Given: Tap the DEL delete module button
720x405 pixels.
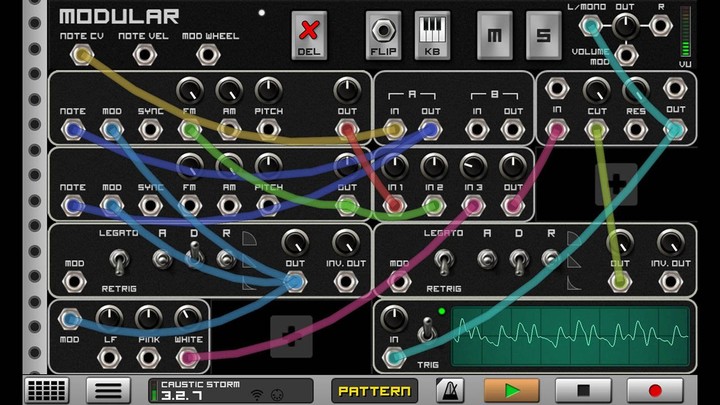Looking at the screenshot, I should coord(309,36).
